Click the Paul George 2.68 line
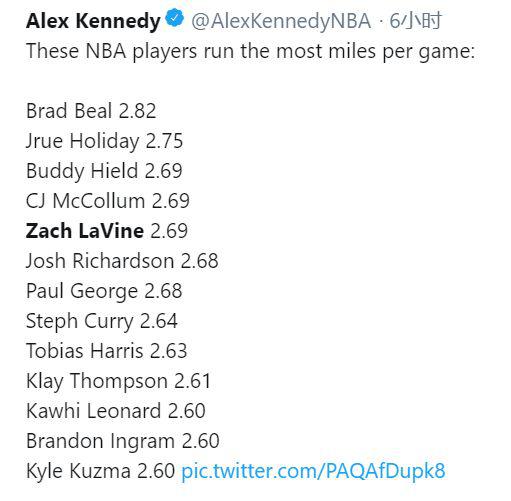The width and height of the screenshot is (511, 501). coord(104,291)
